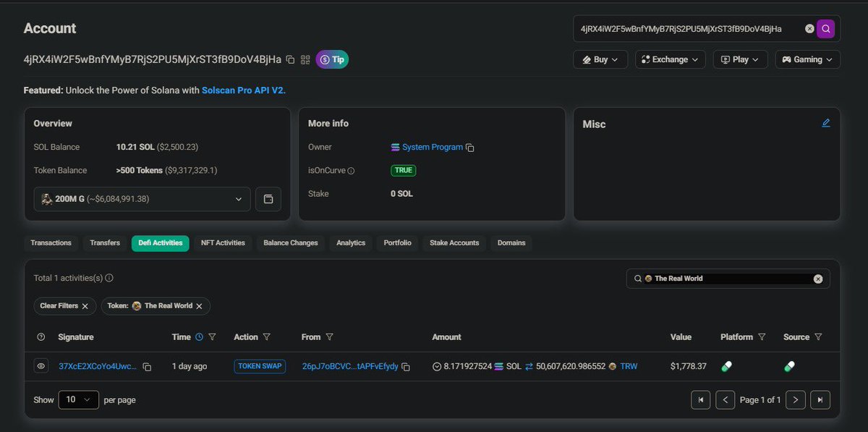The height and width of the screenshot is (432, 868).
Task: Click the $1,778.37 value cell
Action: tap(689, 367)
